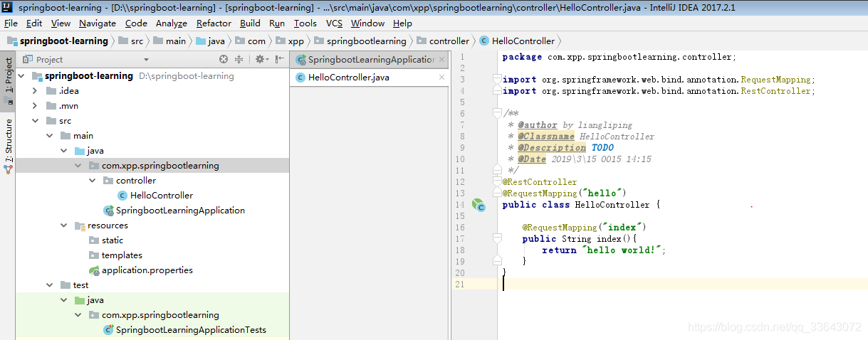Screen dimensions: 868x340
Task: Expand the .idea folder arrow
Action: pyautogui.click(x=35, y=91)
